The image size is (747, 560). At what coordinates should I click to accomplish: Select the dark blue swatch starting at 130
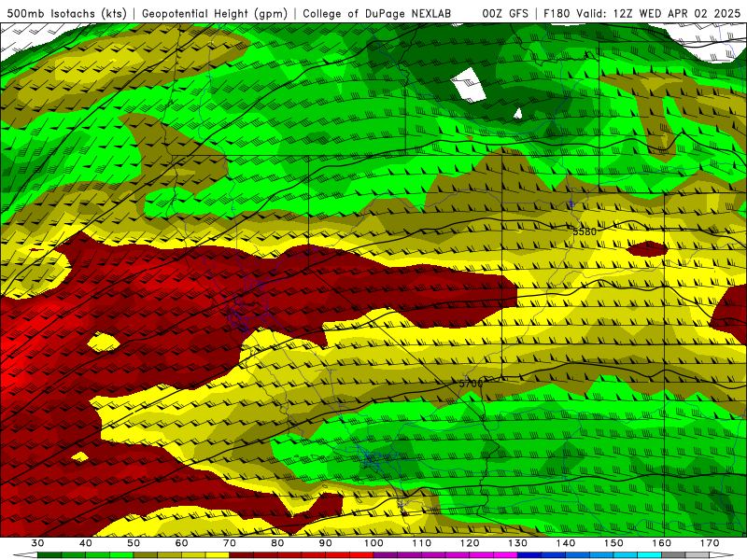click(529, 555)
